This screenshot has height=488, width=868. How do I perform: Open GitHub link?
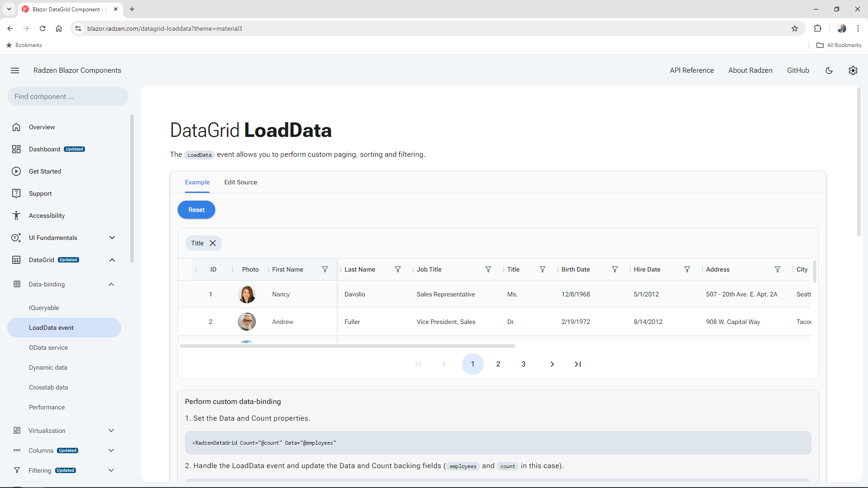(798, 70)
